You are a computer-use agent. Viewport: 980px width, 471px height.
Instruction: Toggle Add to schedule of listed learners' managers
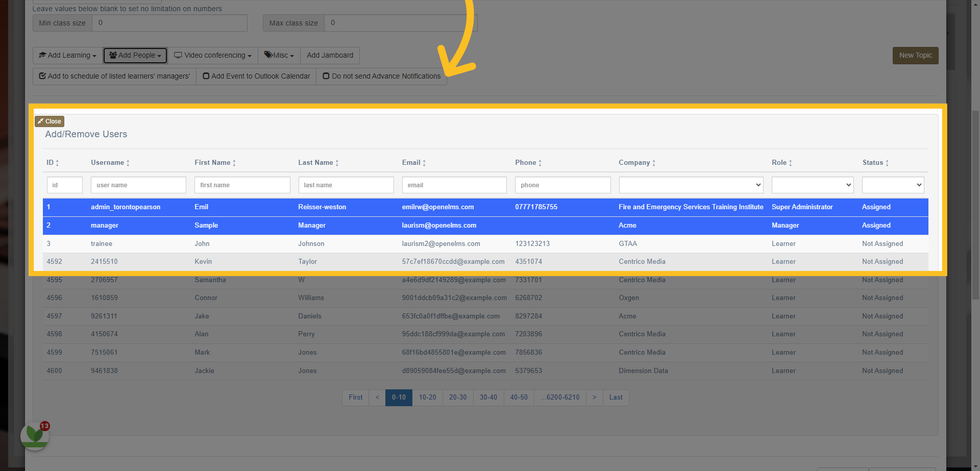[x=114, y=76]
